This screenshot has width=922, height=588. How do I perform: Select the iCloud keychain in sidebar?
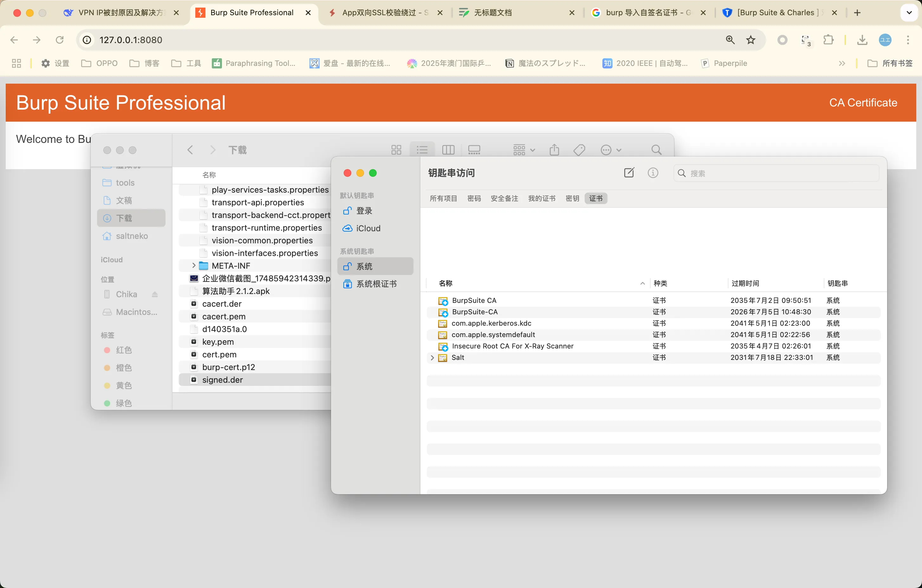tap(375, 228)
